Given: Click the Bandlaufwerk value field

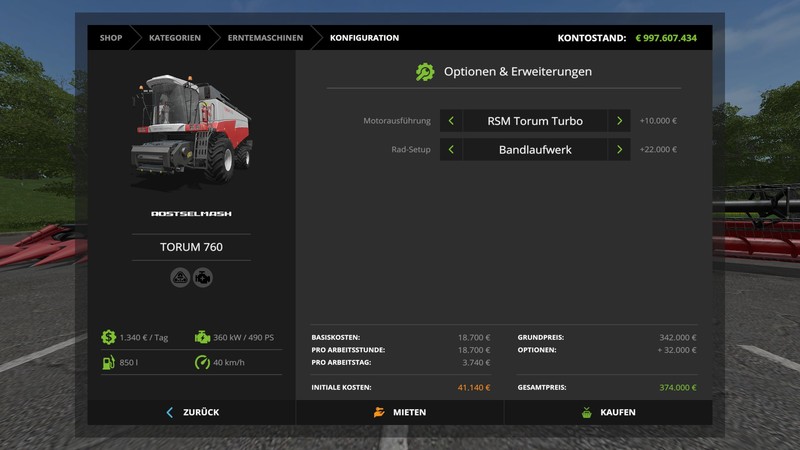Looking at the screenshot, I should pos(535,150).
